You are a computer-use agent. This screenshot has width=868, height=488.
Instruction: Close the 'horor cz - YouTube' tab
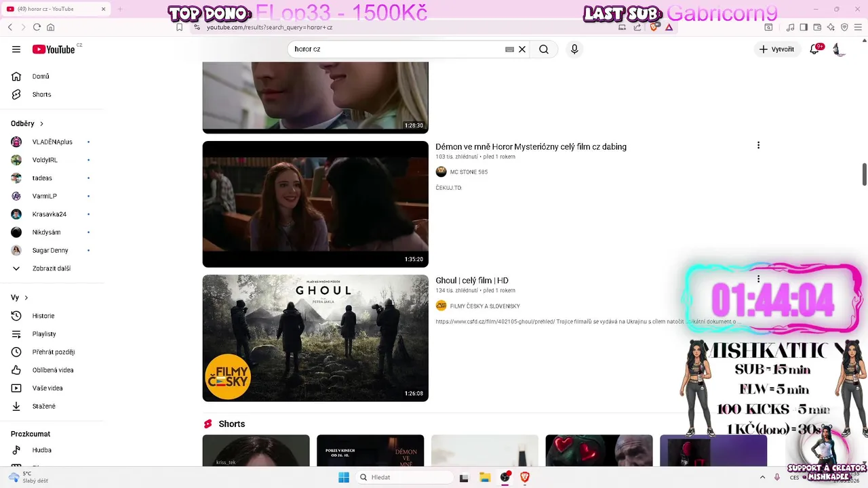[103, 9]
